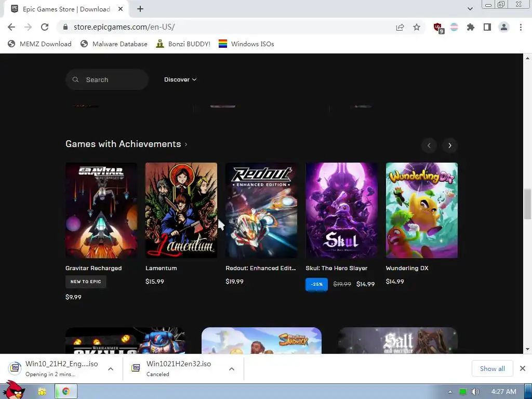Open Chrome's three-dot menu
The image size is (532, 399).
tap(521, 27)
